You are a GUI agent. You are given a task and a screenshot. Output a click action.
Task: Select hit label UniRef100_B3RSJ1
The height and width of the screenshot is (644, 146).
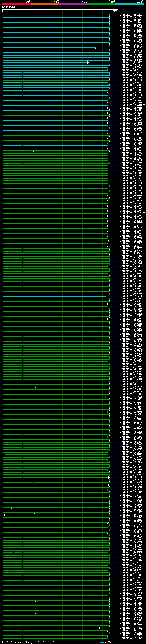click(131, 135)
